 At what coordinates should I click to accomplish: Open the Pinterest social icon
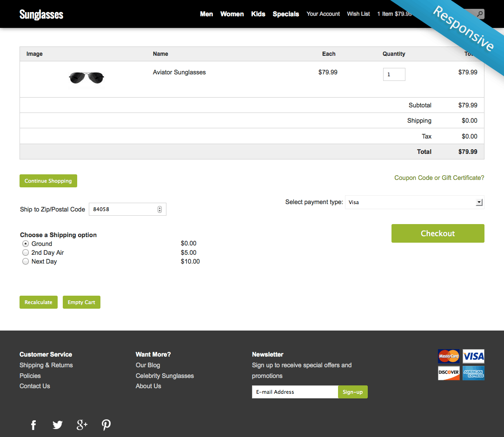106,425
